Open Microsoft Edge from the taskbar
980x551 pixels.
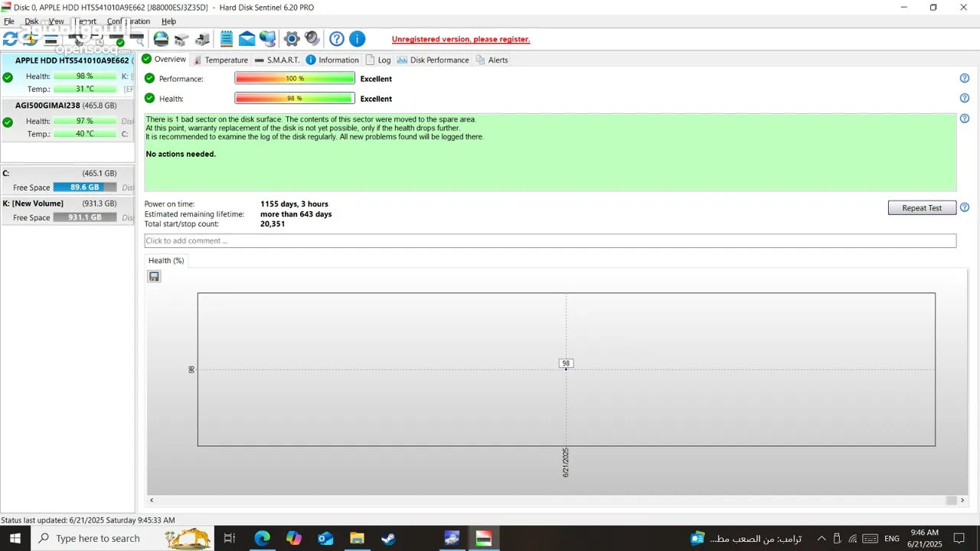point(262,538)
